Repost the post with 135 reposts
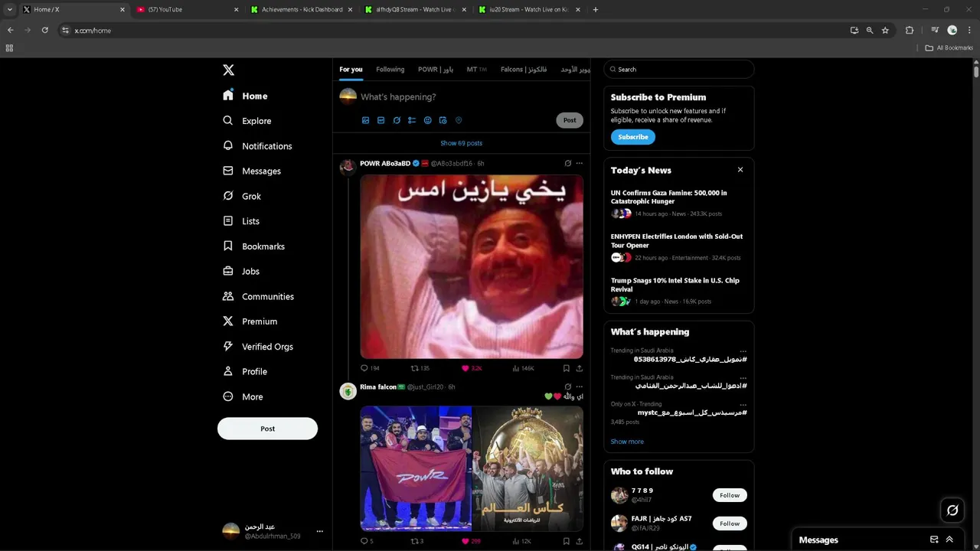 420,368
